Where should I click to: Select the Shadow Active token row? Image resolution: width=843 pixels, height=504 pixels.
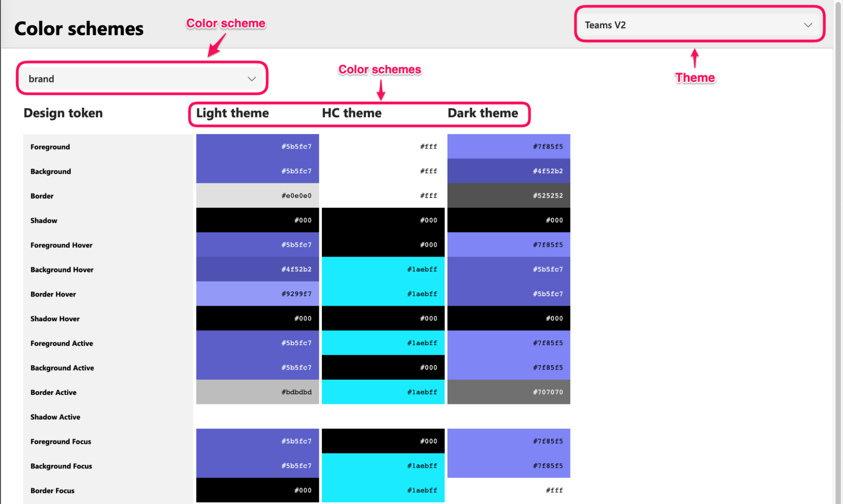click(55, 417)
